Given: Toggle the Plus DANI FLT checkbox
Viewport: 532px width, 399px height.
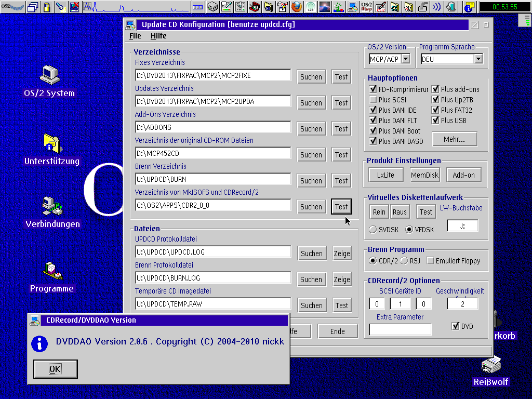Looking at the screenshot, I should point(373,121).
